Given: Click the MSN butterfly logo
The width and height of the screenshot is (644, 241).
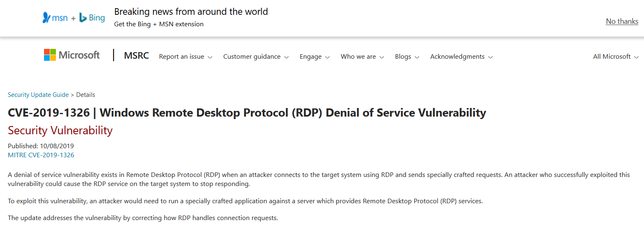Looking at the screenshot, I should click(46, 17).
